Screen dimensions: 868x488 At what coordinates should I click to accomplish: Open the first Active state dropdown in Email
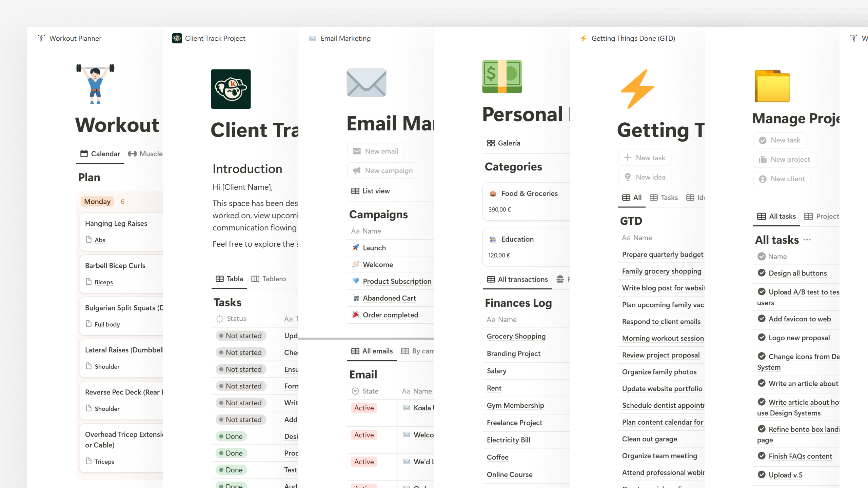pos(364,408)
